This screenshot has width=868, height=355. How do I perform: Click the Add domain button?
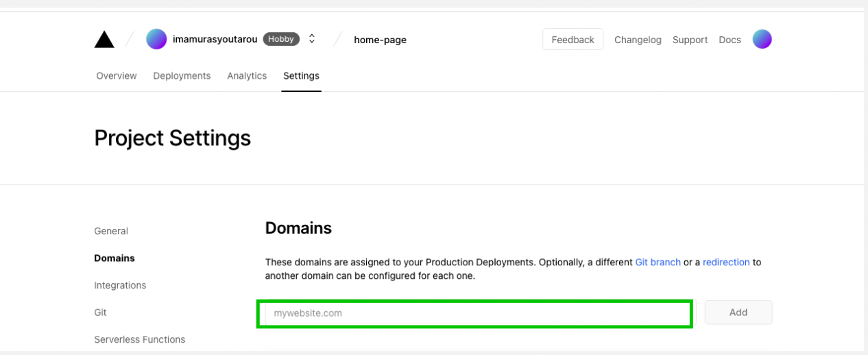[x=738, y=313]
